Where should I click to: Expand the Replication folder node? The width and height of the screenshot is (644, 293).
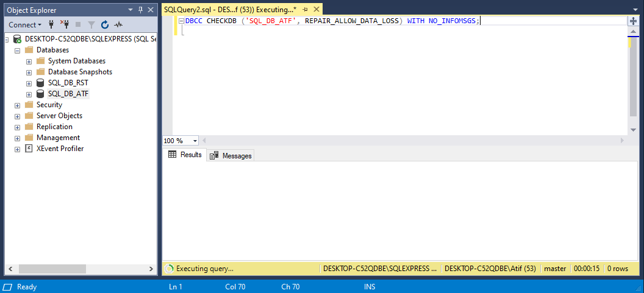tap(17, 127)
